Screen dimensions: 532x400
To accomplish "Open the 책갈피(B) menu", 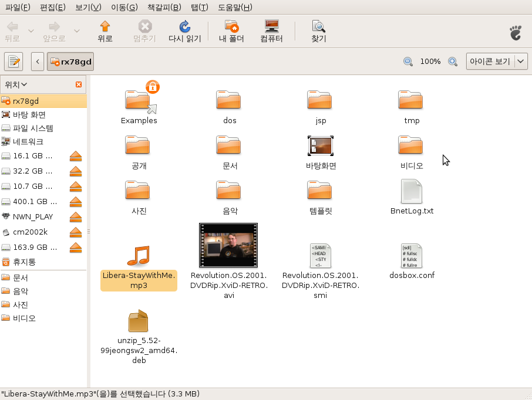I will [164, 7].
